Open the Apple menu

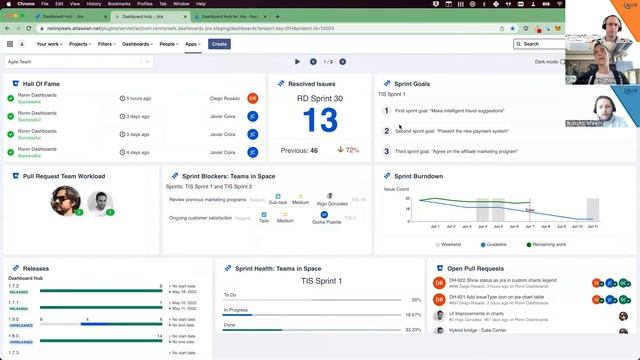[8, 4]
